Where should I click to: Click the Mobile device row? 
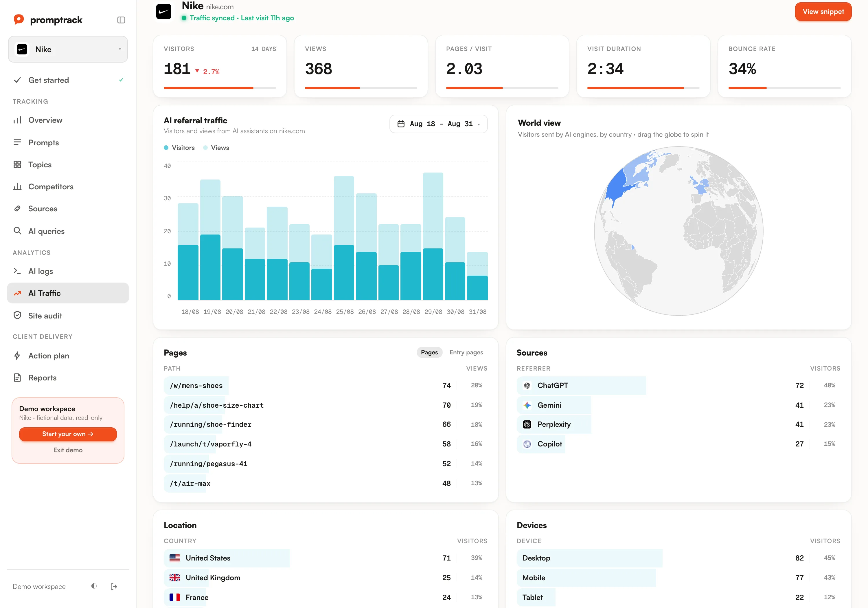tap(678, 578)
